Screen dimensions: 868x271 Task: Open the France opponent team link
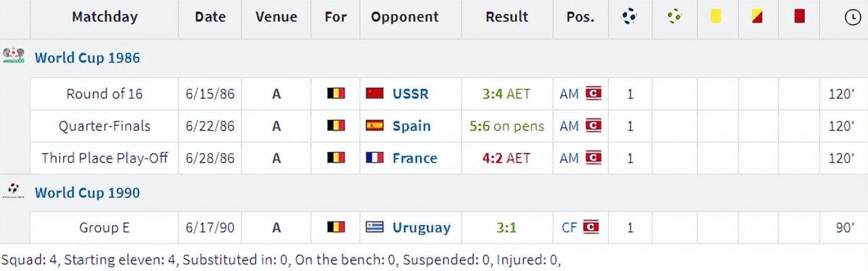(x=415, y=158)
